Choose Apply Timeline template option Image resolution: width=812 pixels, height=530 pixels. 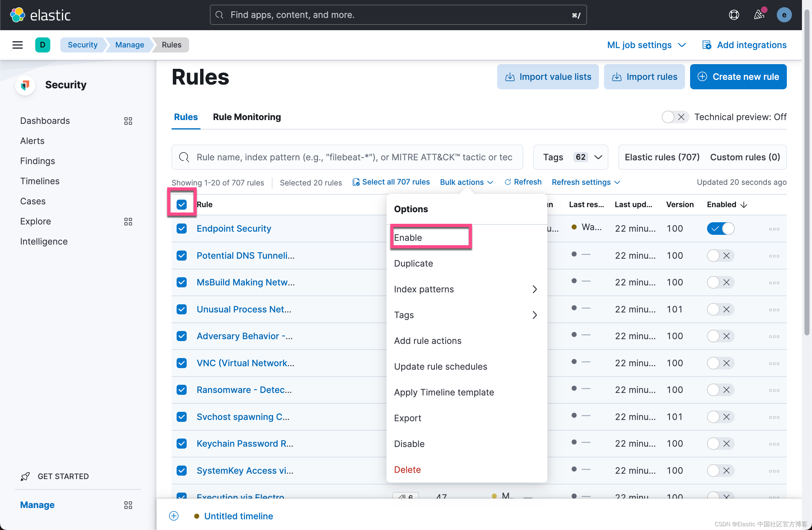point(466,392)
